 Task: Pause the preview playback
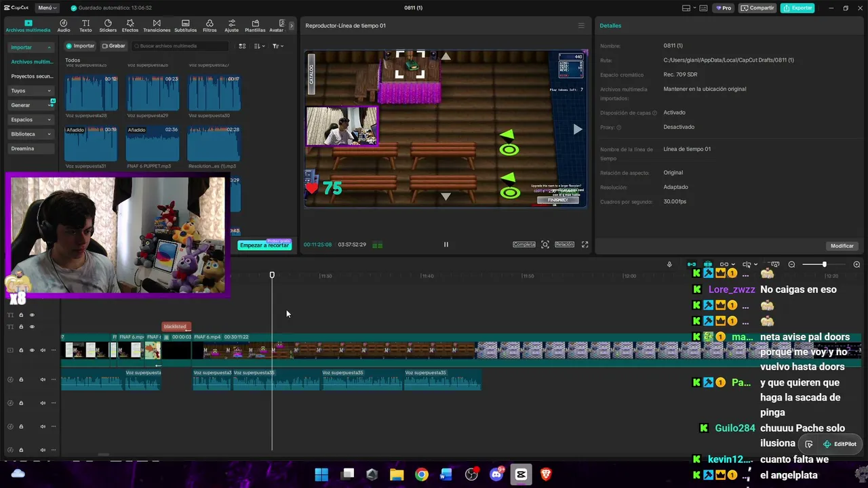pos(446,245)
